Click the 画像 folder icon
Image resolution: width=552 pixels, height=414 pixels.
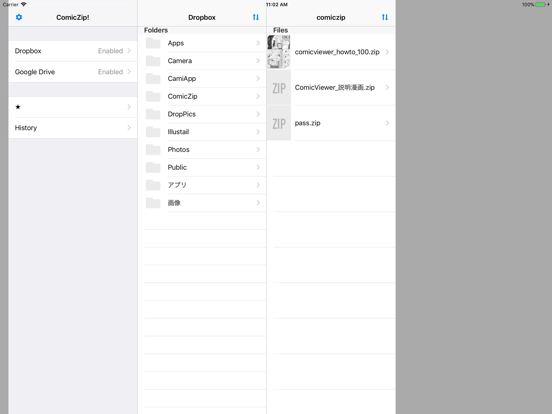[153, 203]
